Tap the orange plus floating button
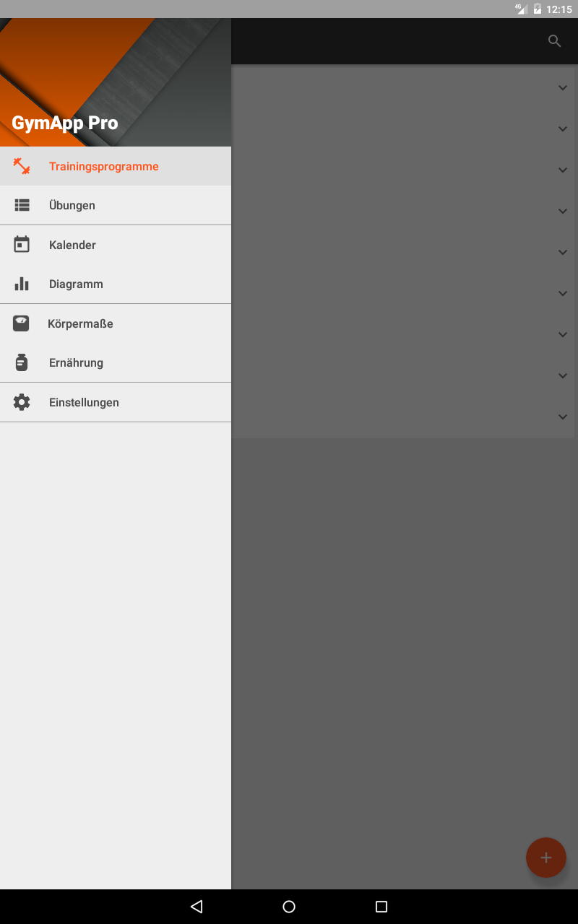The height and width of the screenshot is (924, 578). click(x=546, y=858)
